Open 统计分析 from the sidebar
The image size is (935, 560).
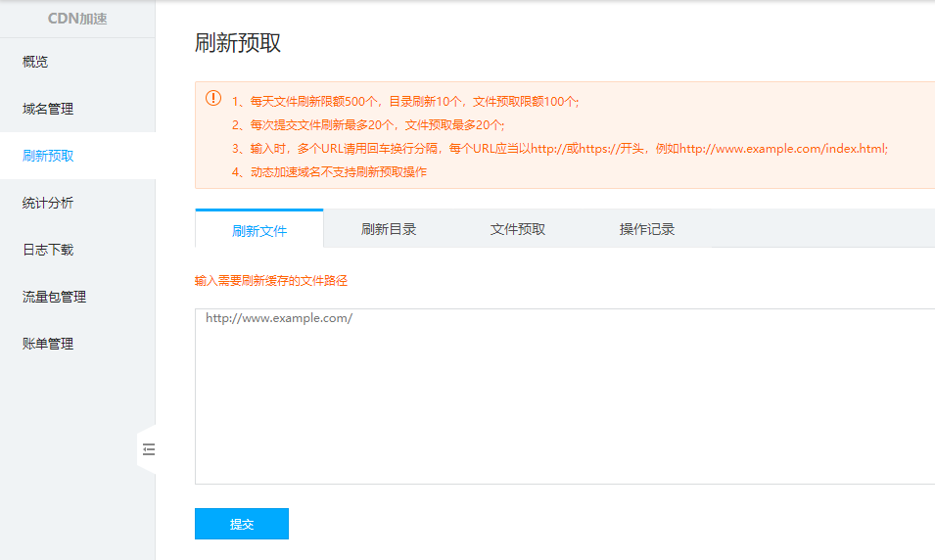(x=48, y=203)
